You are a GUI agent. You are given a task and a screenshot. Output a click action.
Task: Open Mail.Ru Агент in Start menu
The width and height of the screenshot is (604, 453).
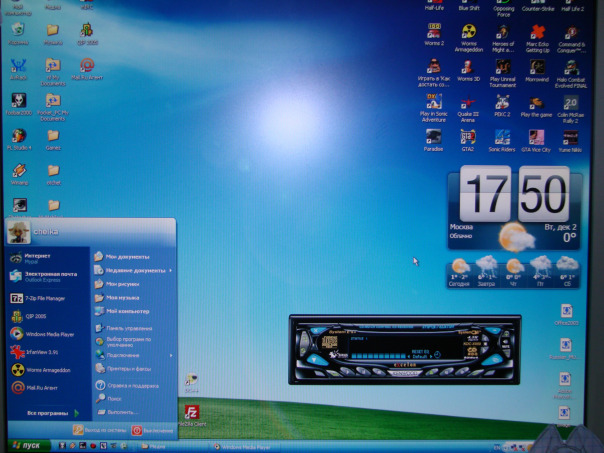(42, 387)
